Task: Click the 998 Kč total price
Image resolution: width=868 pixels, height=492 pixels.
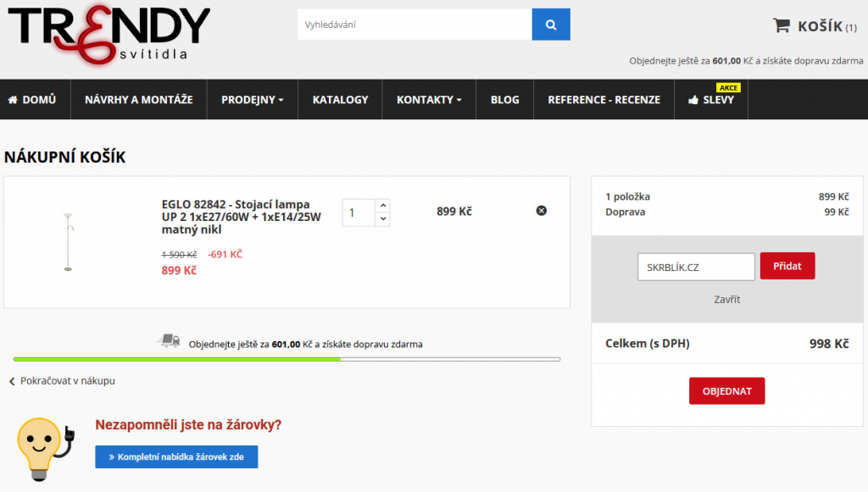Action: [829, 344]
